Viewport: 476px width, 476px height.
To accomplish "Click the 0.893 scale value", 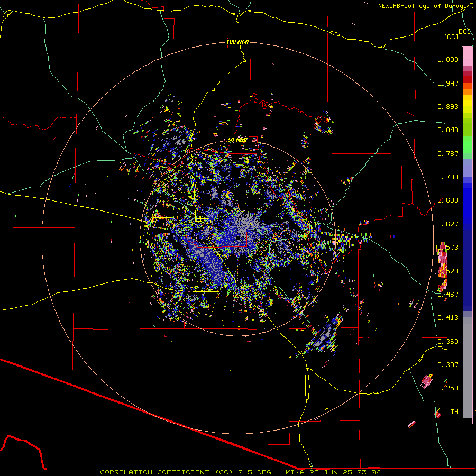I will 448,106.
